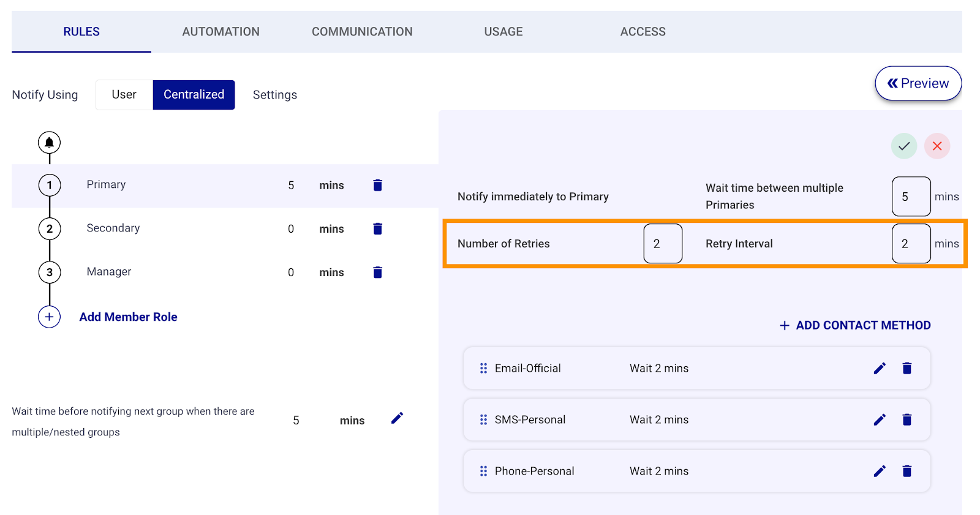
Task: Click trash icon for Manager role
Action: pos(377,273)
